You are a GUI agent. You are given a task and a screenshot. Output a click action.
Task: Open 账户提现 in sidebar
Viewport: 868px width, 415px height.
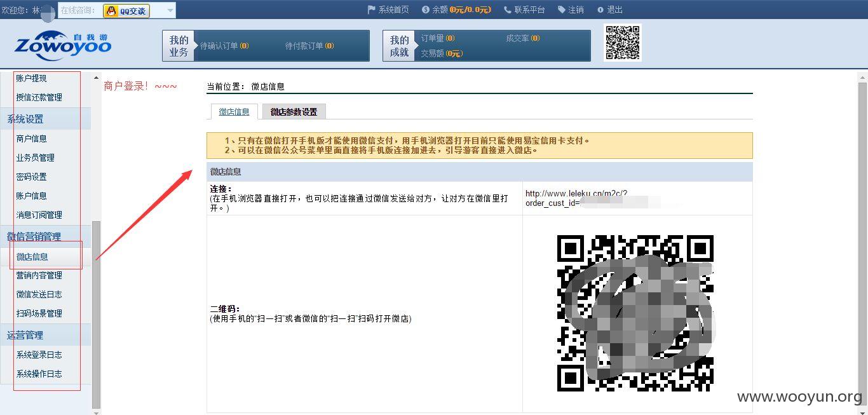[32, 78]
